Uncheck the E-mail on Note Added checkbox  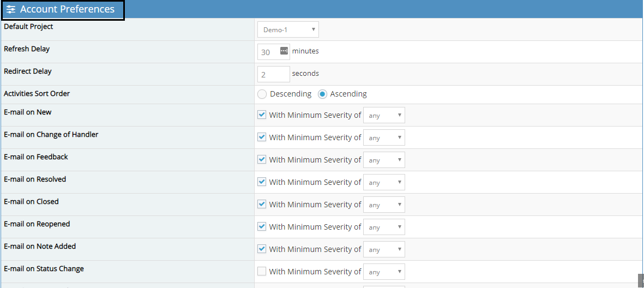(x=262, y=249)
